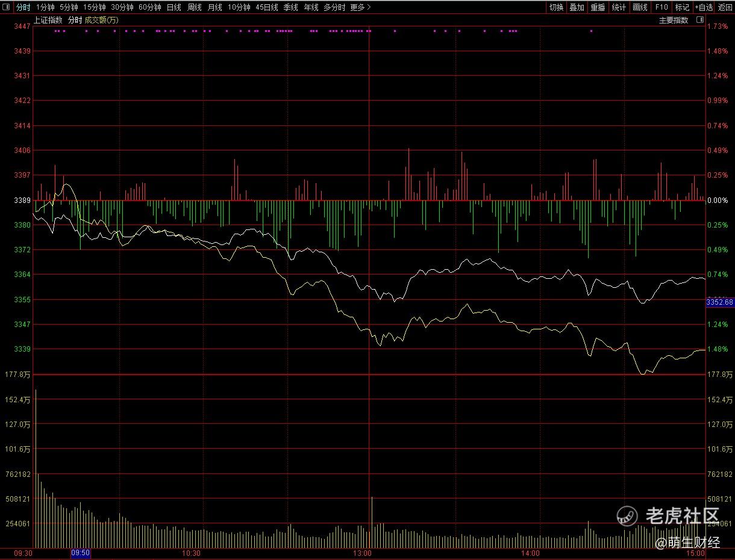Switch to the 5分钟 period
The image size is (735, 560).
[69, 8]
